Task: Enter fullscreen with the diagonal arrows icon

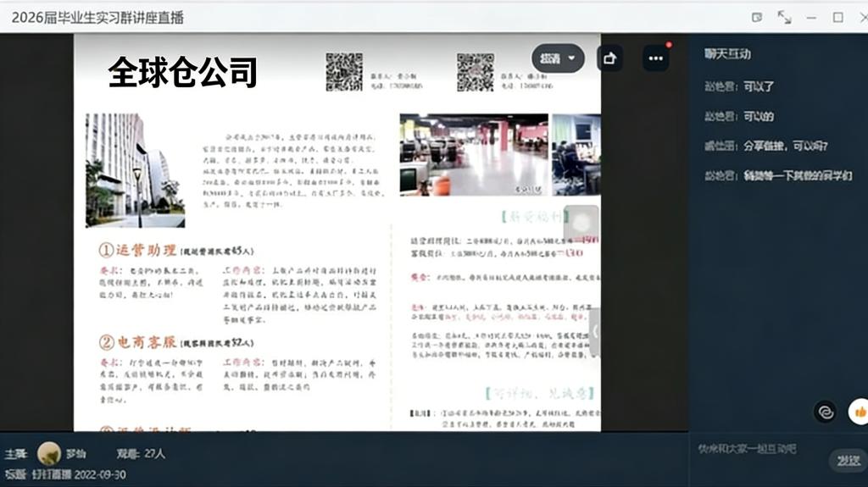Action: tap(784, 17)
